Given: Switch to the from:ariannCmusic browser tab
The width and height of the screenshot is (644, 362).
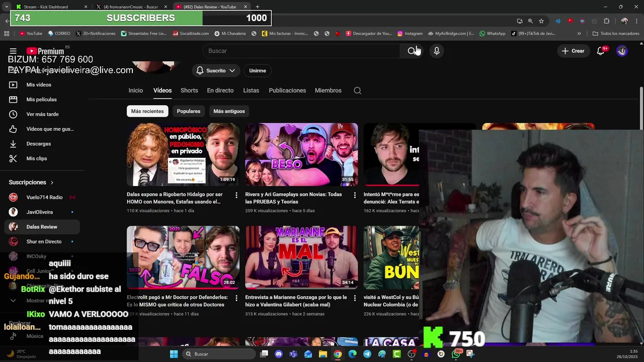Looking at the screenshot, I should click(131, 7).
